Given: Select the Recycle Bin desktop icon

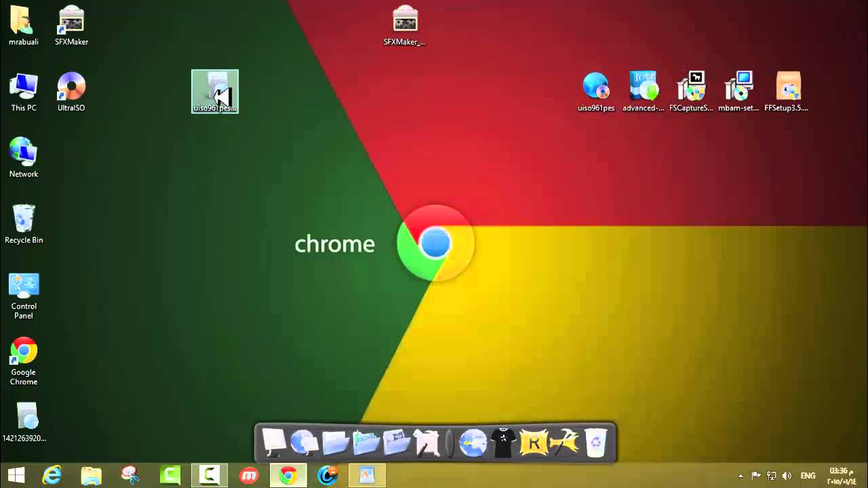Looking at the screenshot, I should click(24, 224).
